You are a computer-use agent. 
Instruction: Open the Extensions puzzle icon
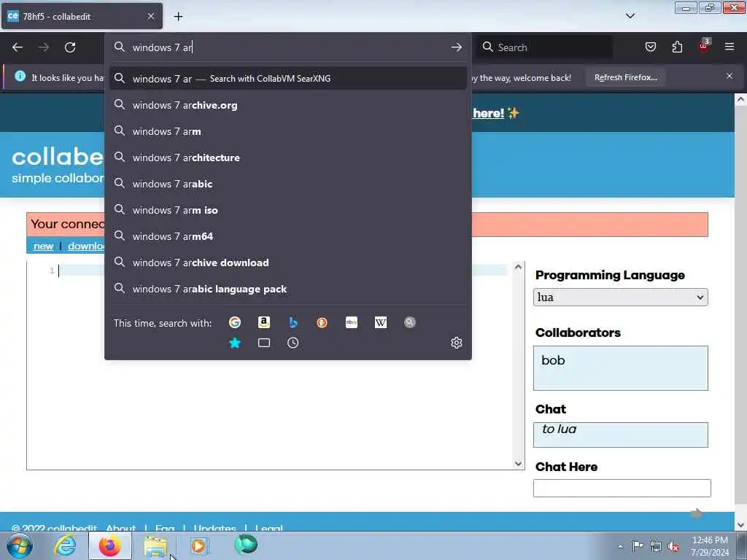click(677, 47)
